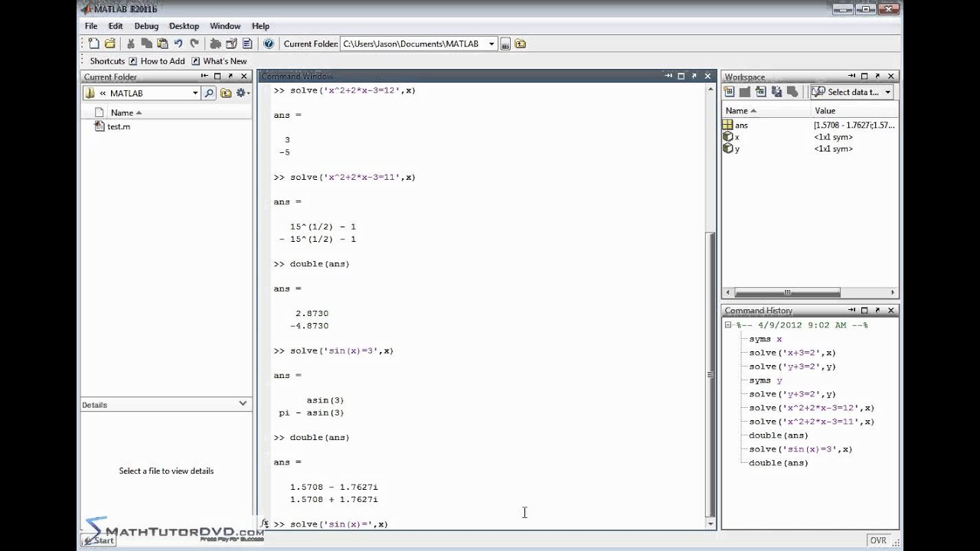Click the New Script icon in toolbar

[x=93, y=44]
